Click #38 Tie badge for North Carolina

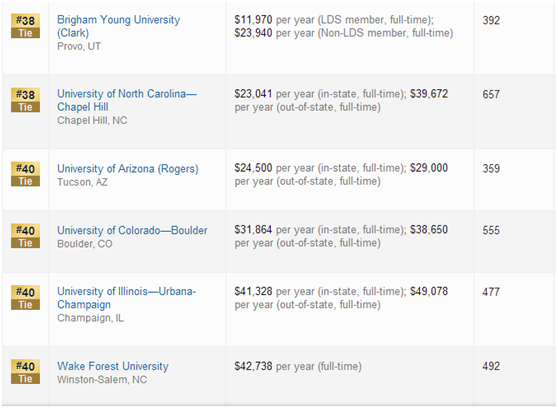(25, 100)
